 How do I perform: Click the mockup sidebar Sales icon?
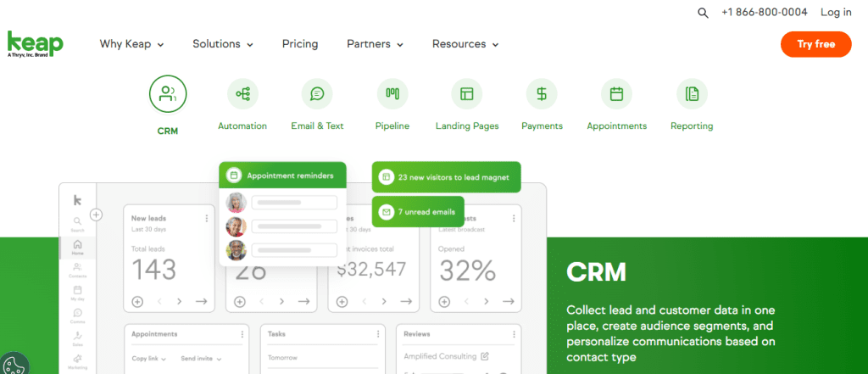pyautogui.click(x=77, y=335)
